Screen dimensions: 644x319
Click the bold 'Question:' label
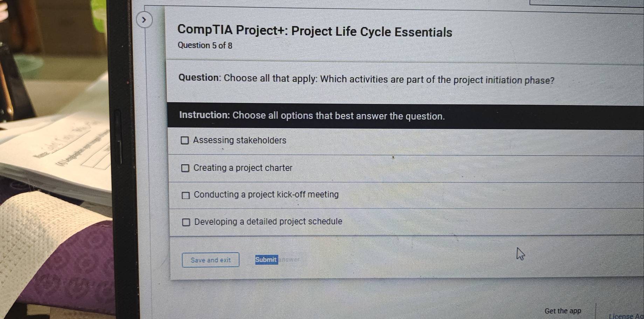click(x=199, y=77)
